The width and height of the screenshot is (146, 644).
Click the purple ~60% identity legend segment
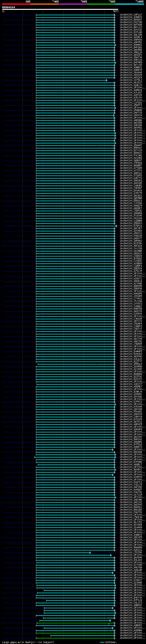(73, 4)
